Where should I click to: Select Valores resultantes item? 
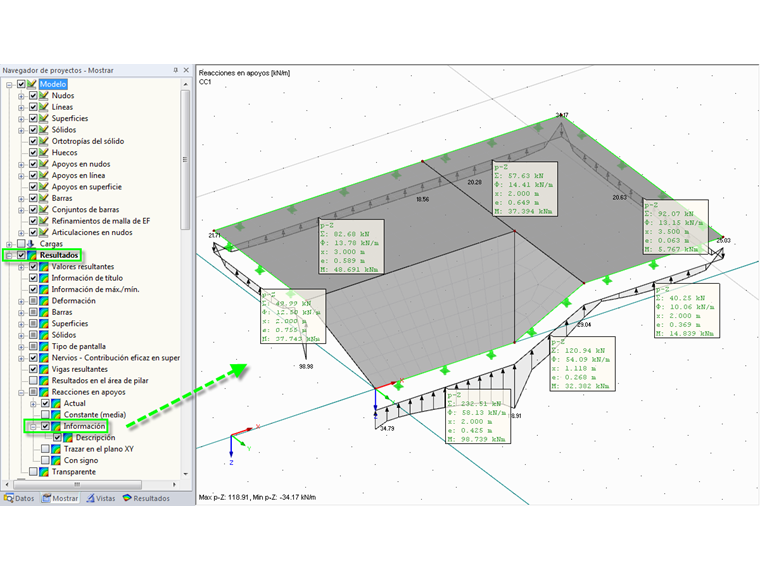click(x=83, y=267)
